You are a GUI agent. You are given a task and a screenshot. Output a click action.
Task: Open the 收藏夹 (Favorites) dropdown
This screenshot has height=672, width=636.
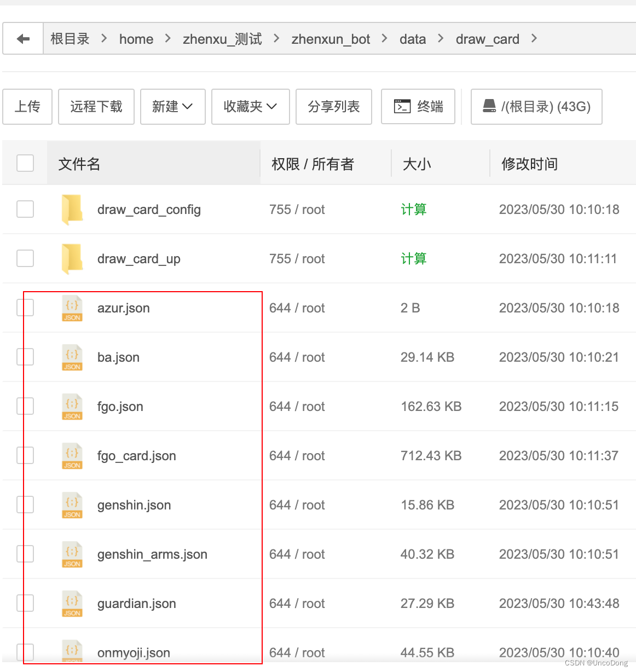(250, 106)
